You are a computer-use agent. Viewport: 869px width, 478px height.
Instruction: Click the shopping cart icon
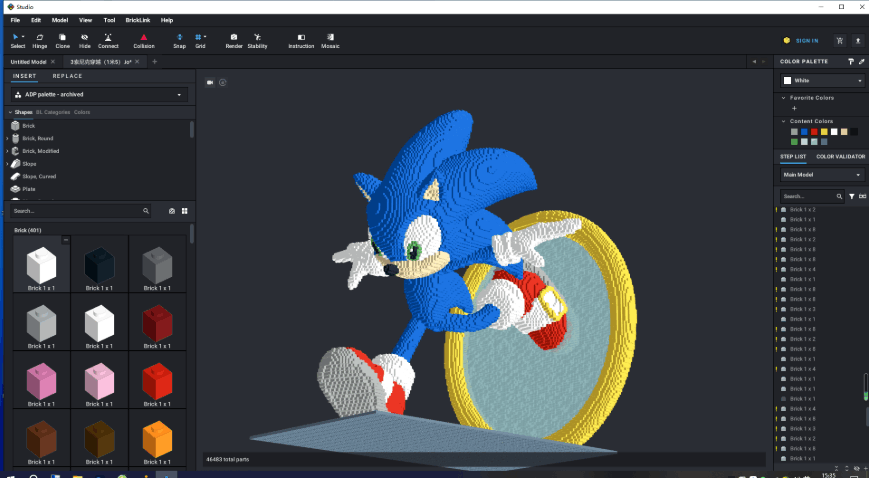pyautogui.click(x=839, y=41)
